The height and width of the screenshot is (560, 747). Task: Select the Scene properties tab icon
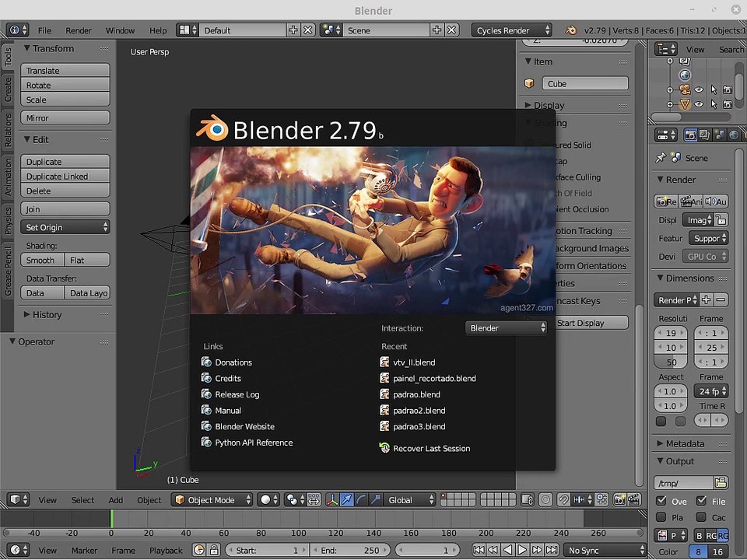719,135
